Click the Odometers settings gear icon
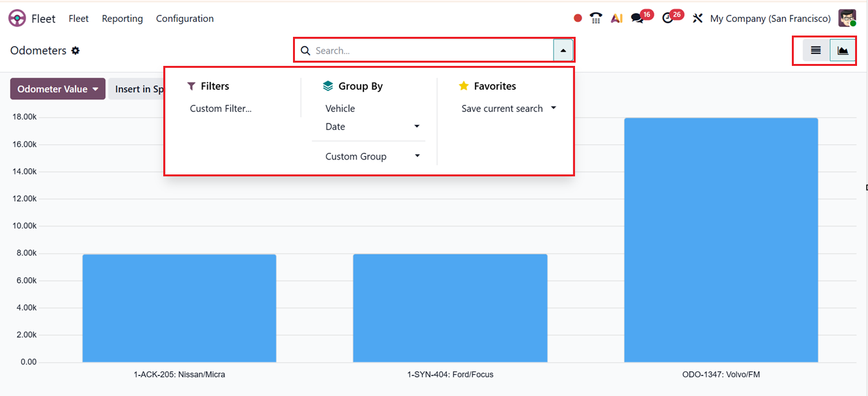Image resolution: width=868 pixels, height=396 pixels. (x=76, y=50)
